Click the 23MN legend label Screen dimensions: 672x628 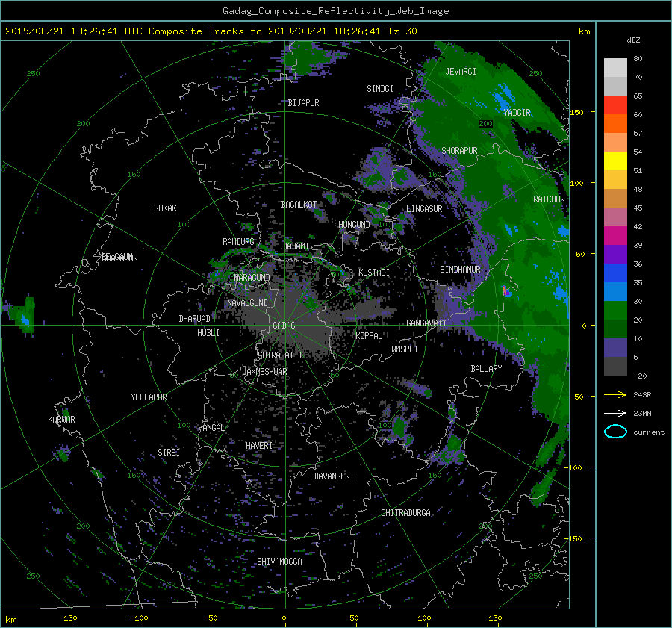pos(642,414)
